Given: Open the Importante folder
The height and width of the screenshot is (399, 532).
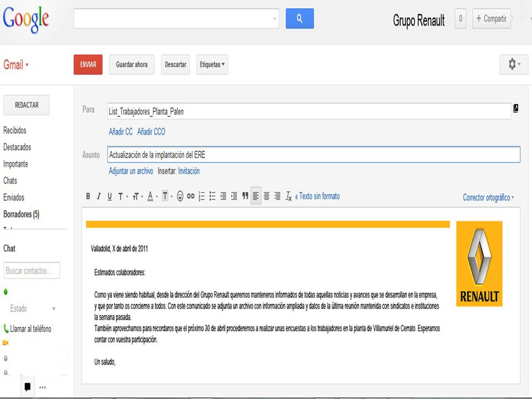Looking at the screenshot, I should [x=16, y=164].
